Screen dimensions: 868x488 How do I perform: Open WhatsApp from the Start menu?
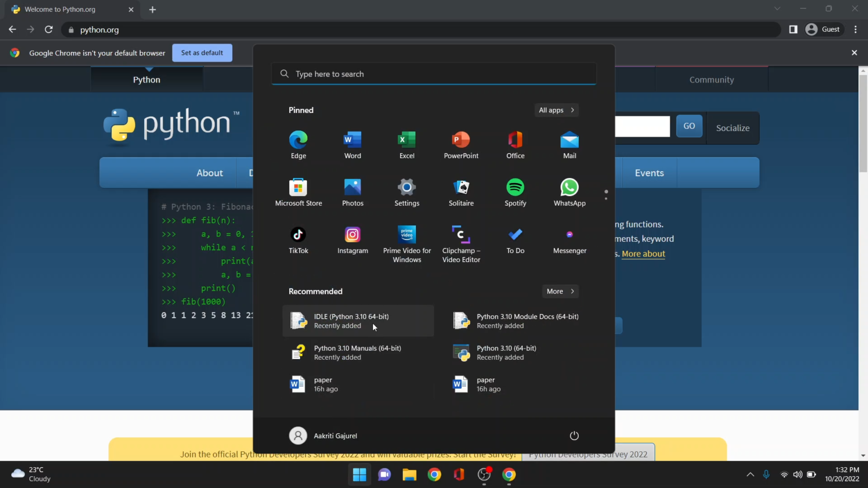tap(569, 192)
